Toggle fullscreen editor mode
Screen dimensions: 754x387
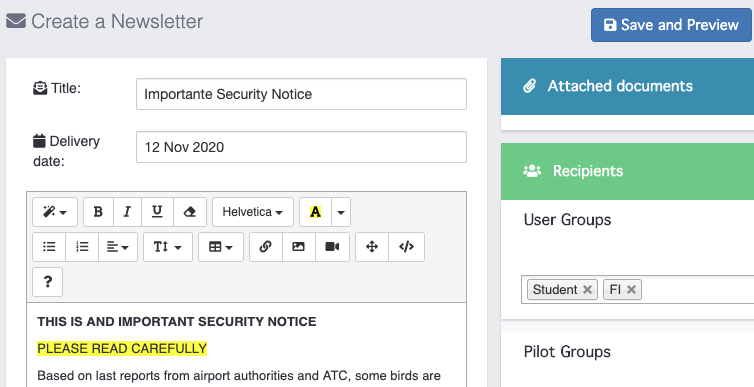(x=372, y=247)
